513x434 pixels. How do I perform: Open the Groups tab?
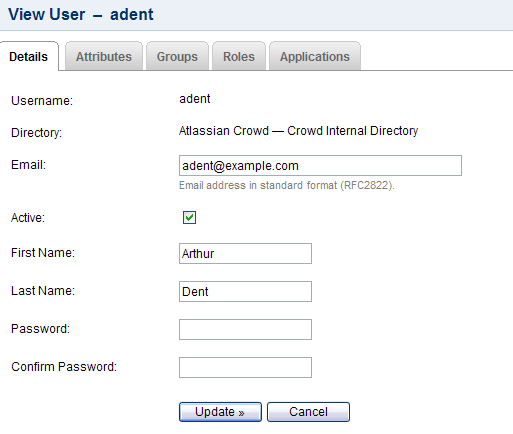[177, 56]
